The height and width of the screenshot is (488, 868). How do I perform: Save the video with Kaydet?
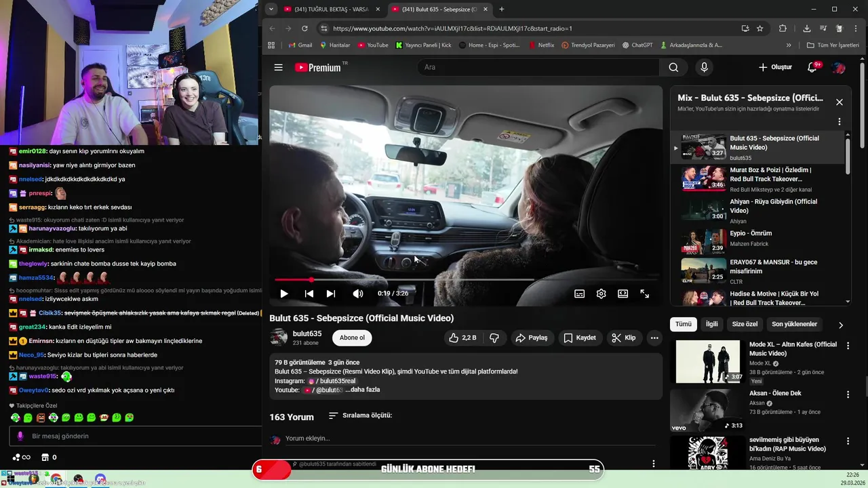tap(580, 338)
